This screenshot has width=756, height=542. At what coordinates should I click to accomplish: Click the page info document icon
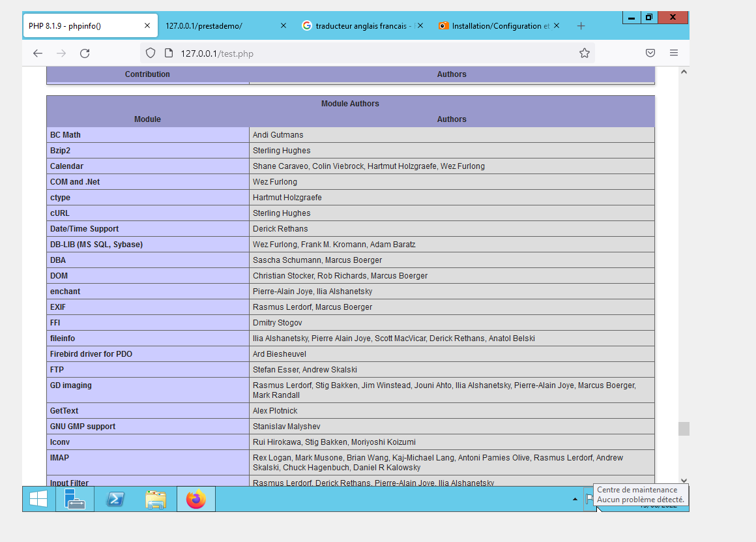pos(169,53)
